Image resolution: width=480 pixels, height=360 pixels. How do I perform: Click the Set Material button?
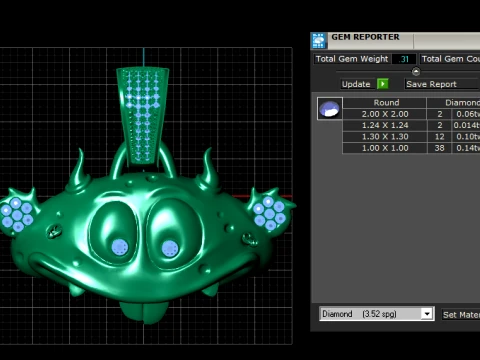click(x=461, y=314)
